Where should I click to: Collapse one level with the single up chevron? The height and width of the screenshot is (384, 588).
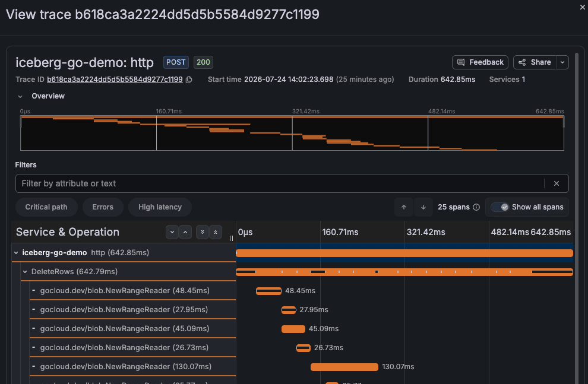coord(185,232)
